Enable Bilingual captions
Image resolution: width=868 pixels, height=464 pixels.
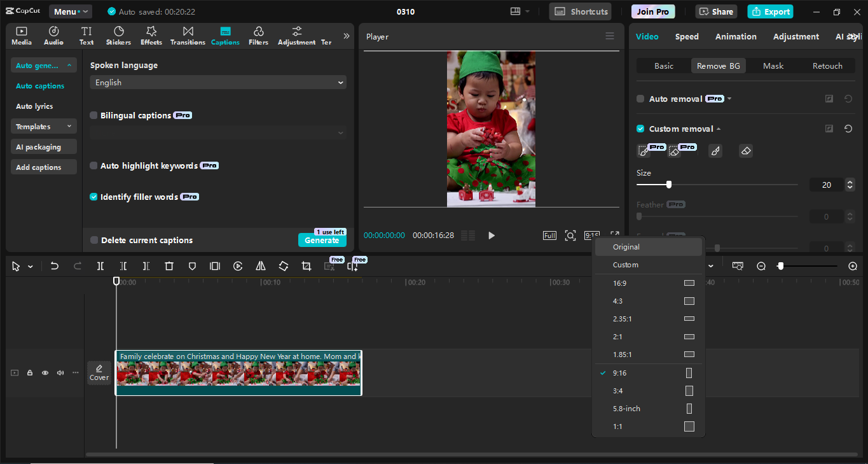pyautogui.click(x=93, y=115)
